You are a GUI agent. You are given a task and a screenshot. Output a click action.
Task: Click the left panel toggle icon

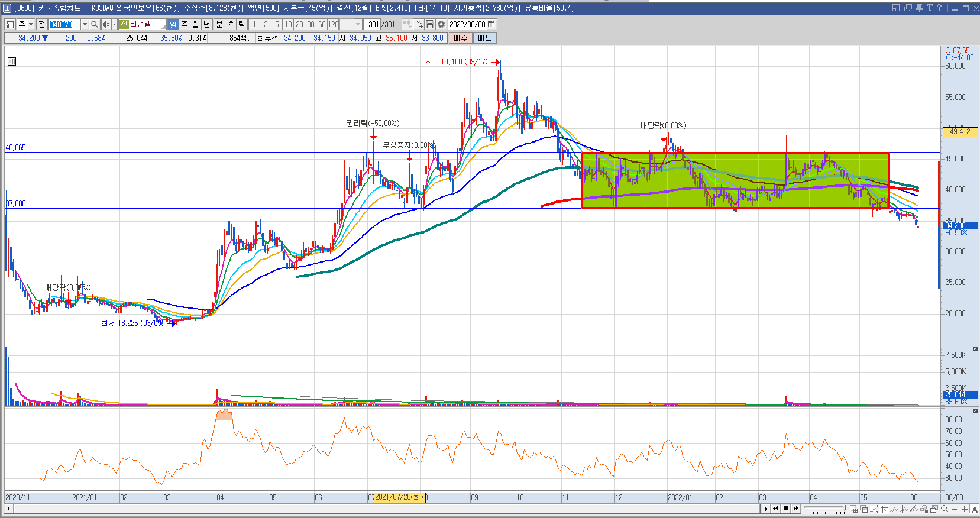pyautogui.click(x=10, y=24)
